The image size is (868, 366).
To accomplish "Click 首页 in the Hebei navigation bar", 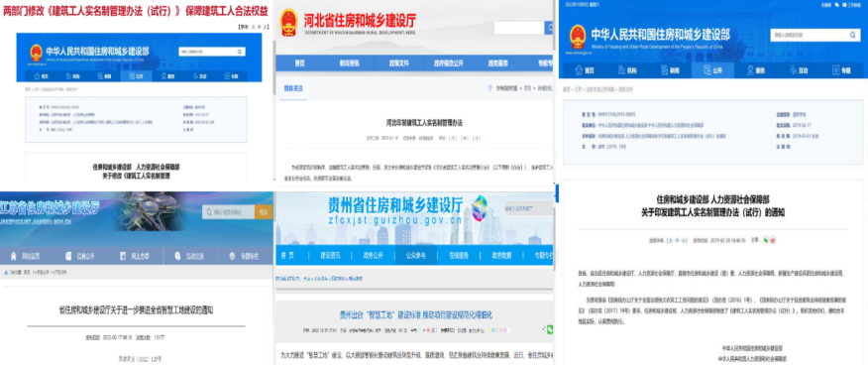I will (x=300, y=62).
